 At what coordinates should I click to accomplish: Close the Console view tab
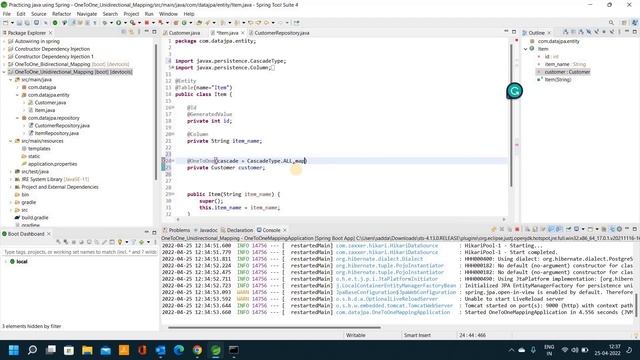(x=285, y=230)
